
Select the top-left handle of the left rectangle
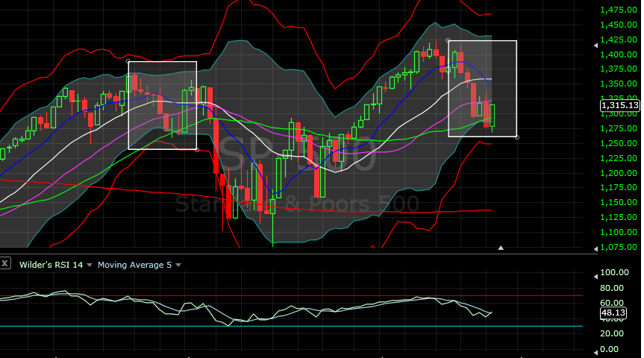[128, 61]
